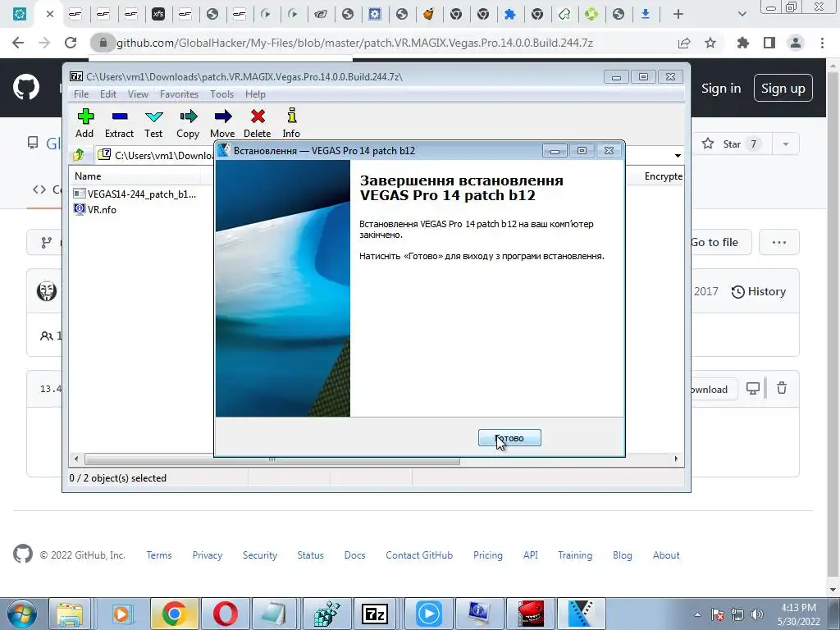Click the Privacy footer link

(x=208, y=555)
